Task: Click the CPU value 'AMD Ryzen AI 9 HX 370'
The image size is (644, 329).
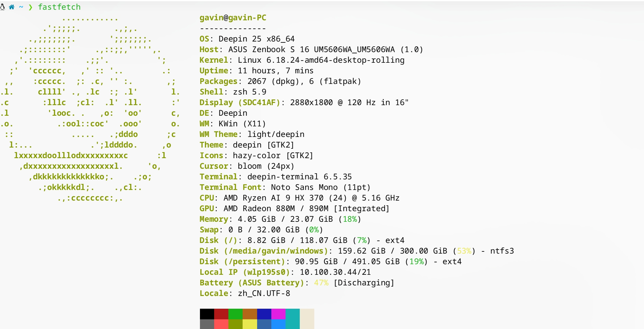Action: pyautogui.click(x=273, y=198)
